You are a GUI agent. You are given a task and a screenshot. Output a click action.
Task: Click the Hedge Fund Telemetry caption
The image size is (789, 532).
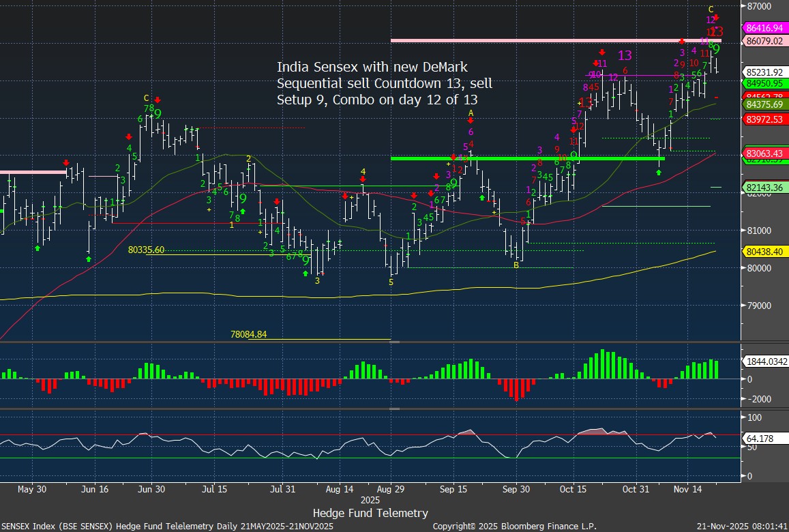click(x=370, y=513)
